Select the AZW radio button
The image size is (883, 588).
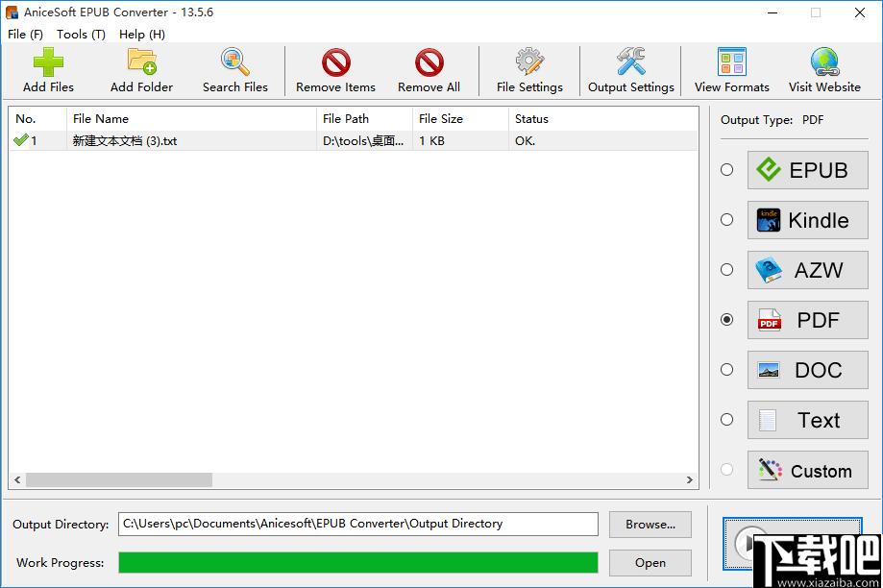coord(727,270)
